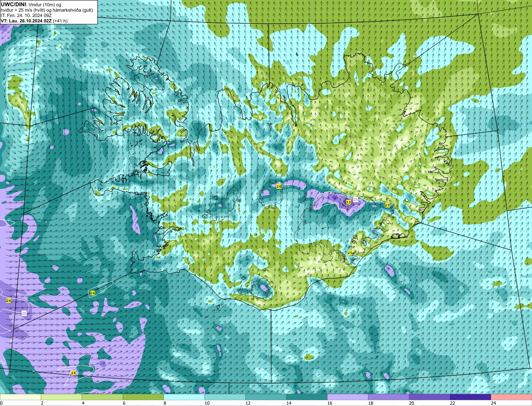This screenshot has height=406, width=532.
Task: Pick the light turquoise 10–12 m/s legend swatch
Action: pyautogui.click(x=226, y=397)
